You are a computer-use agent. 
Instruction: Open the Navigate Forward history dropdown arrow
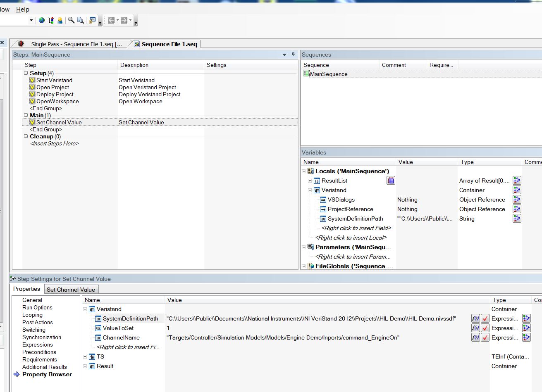tap(130, 20)
